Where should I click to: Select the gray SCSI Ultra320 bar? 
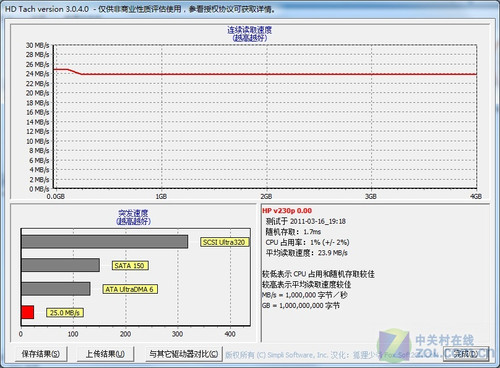tap(105, 242)
